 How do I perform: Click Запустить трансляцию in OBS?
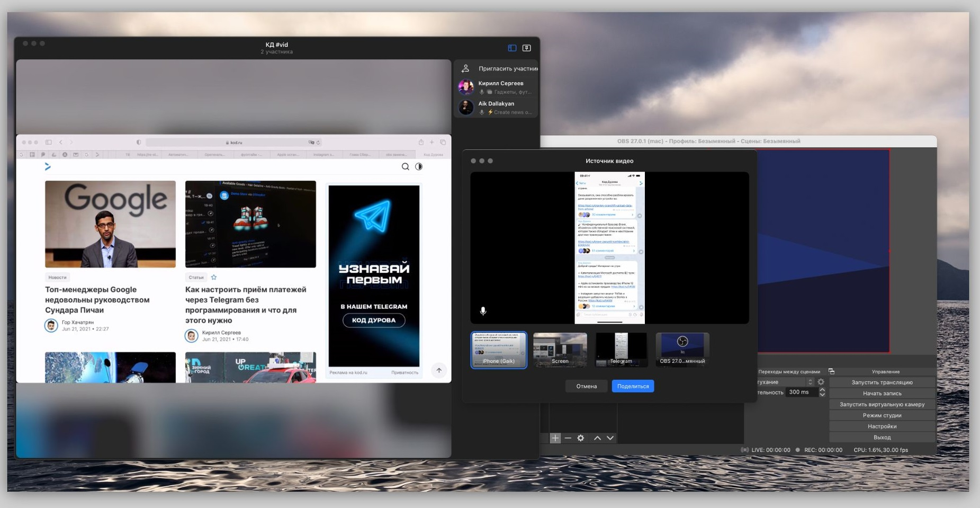tap(882, 382)
